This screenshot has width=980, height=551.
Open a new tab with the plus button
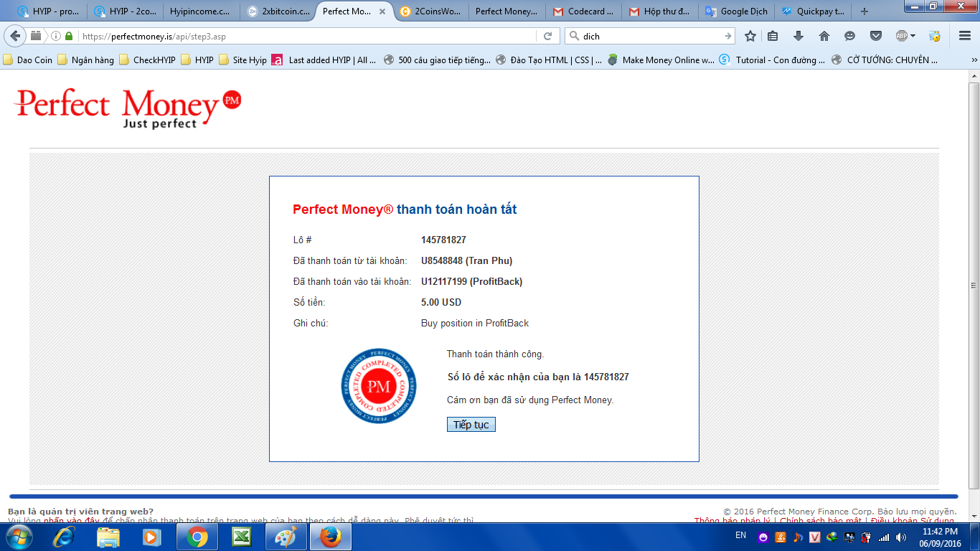pos(864,11)
